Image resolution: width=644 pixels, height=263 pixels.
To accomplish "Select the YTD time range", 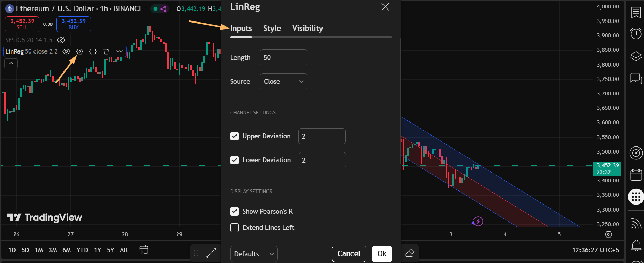I will pos(82,250).
